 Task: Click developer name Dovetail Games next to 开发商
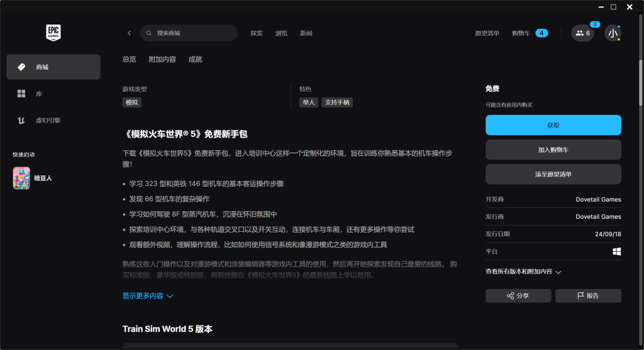[x=598, y=199]
